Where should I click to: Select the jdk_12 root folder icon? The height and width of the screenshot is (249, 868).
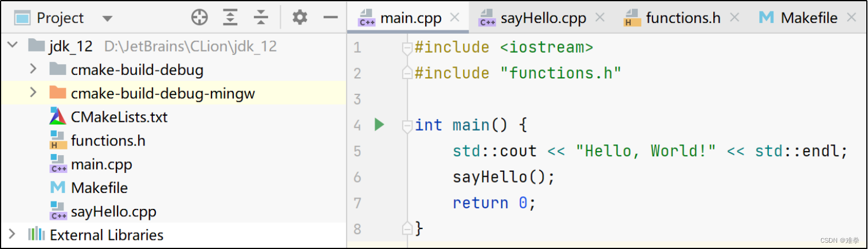pos(36,45)
